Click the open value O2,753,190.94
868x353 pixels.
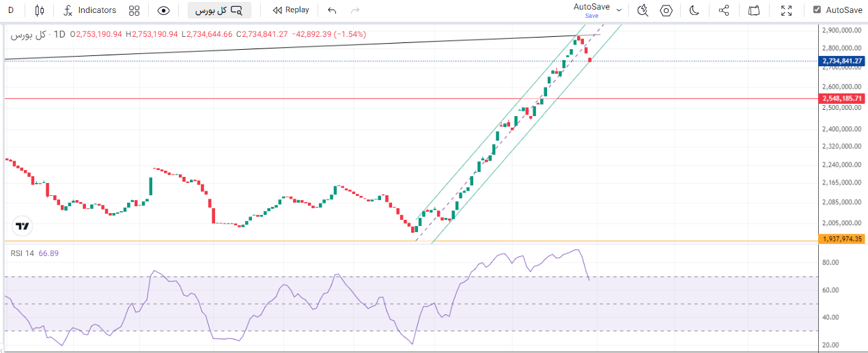(x=96, y=34)
